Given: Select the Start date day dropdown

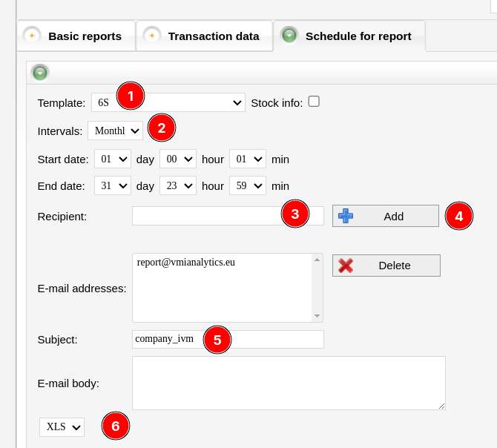Looking at the screenshot, I should click(113, 159).
